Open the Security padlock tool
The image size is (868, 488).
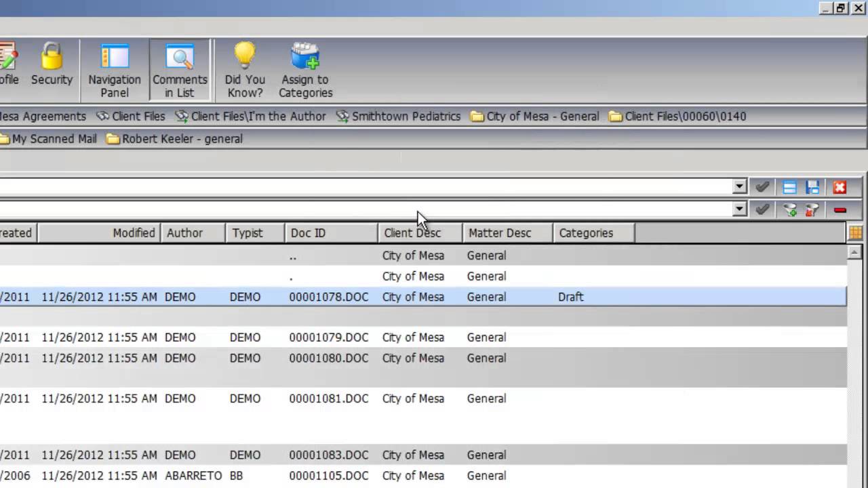coord(52,66)
